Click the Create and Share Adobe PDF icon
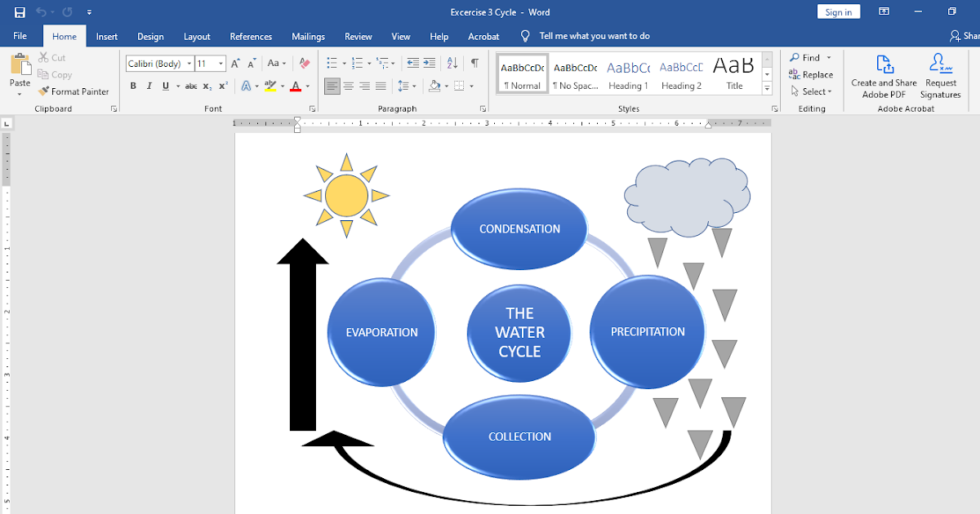 click(884, 73)
